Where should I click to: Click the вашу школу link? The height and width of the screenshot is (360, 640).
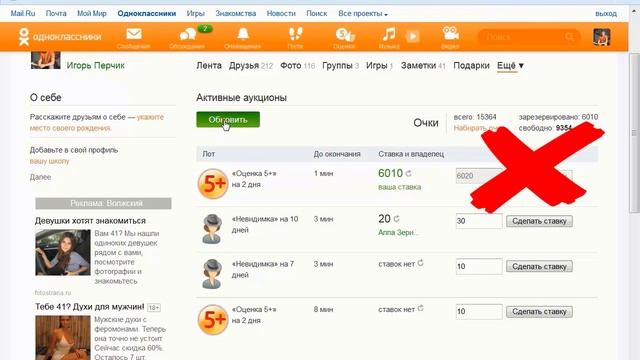coord(49,161)
